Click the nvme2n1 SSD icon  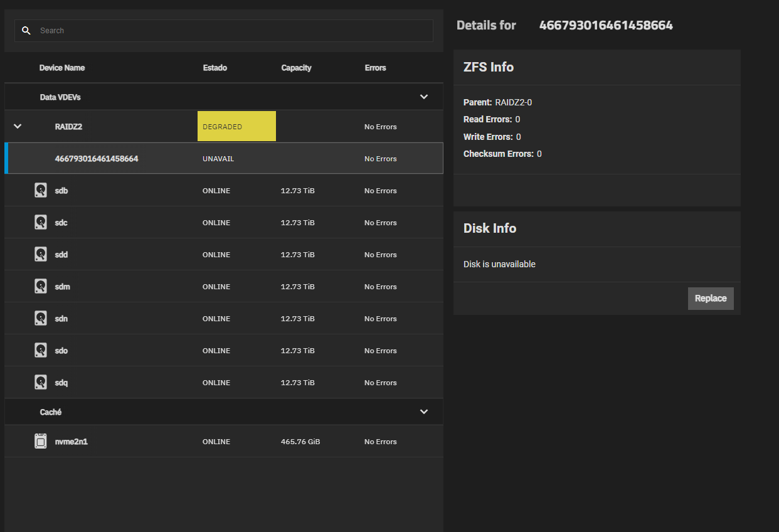(x=41, y=441)
